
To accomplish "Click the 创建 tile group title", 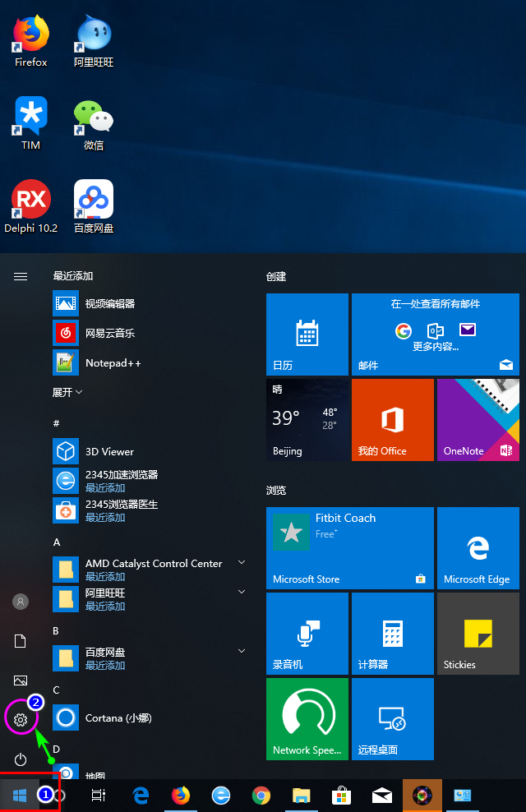I will tap(276, 276).
